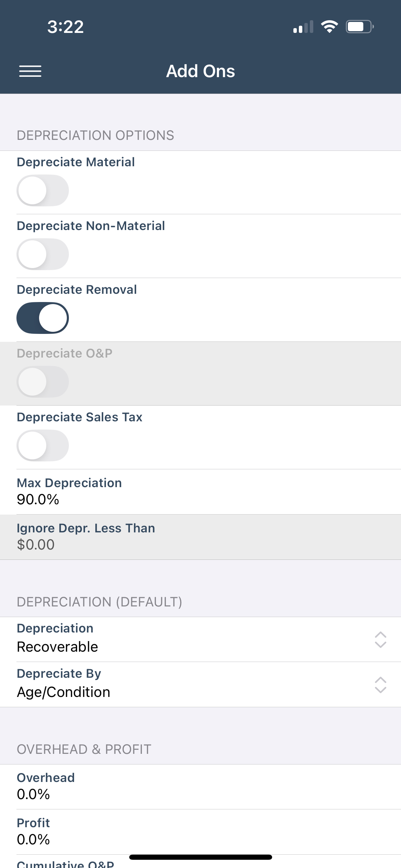Tap the 3:22 clock in status bar

pyautogui.click(x=65, y=27)
